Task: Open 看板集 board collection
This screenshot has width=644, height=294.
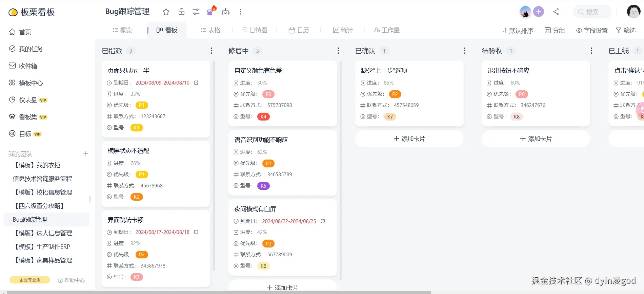Action: [28, 117]
